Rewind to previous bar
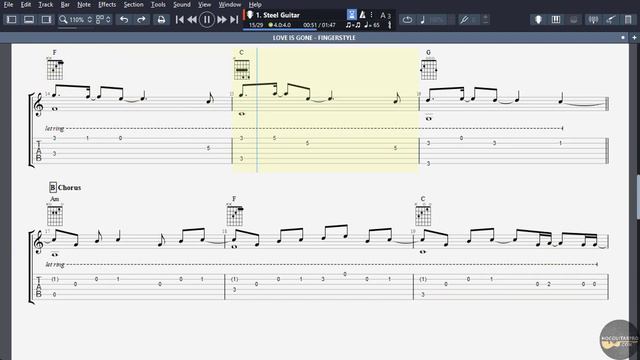The height and width of the screenshot is (360, 640). coord(192,20)
